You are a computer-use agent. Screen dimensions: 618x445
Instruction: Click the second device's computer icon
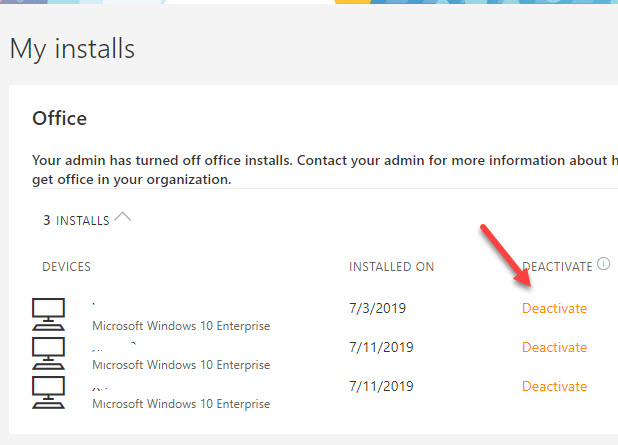point(49,352)
